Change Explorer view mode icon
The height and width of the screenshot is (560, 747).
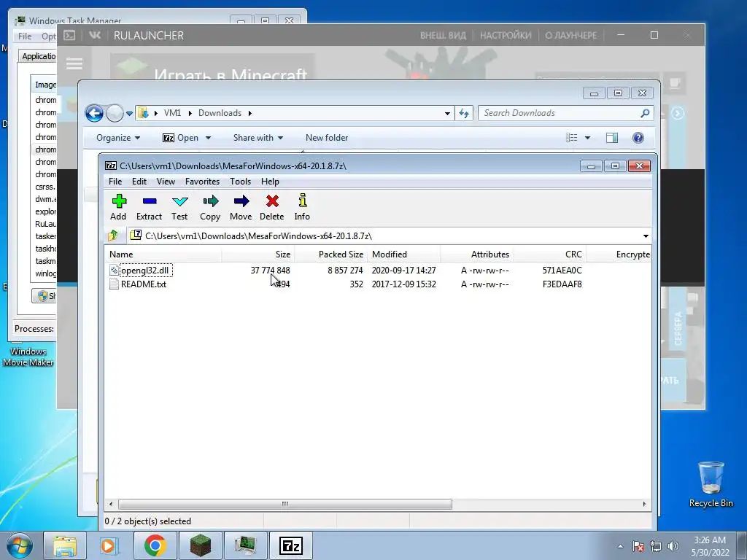click(572, 138)
